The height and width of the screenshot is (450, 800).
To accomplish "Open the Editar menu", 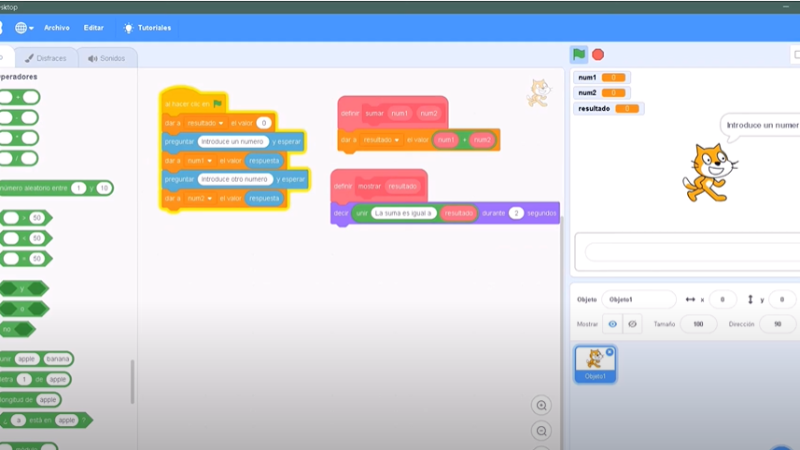I will click(93, 28).
